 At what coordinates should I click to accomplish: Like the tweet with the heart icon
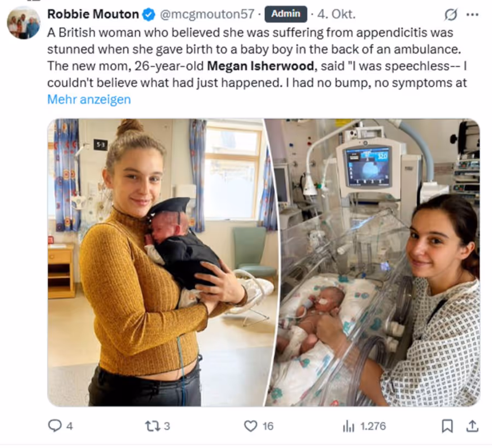(250, 426)
